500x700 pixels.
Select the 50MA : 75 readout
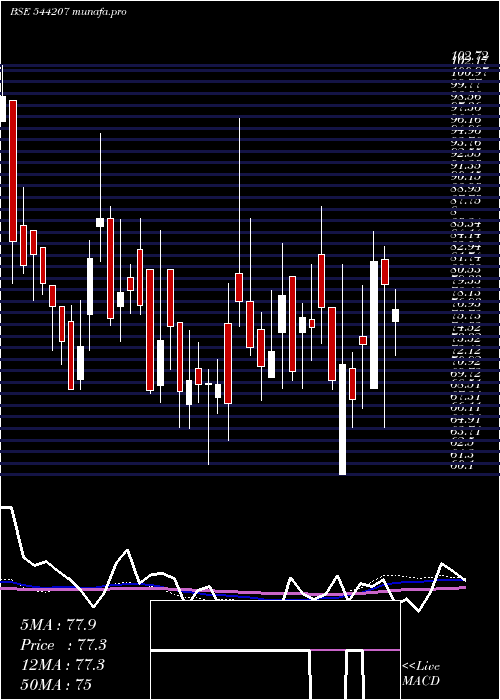56,684
